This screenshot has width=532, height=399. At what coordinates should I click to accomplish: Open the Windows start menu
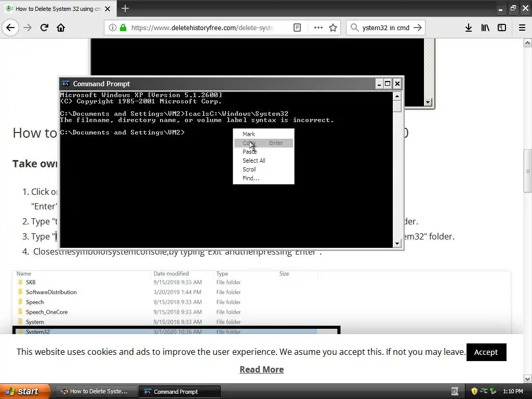[25, 391]
